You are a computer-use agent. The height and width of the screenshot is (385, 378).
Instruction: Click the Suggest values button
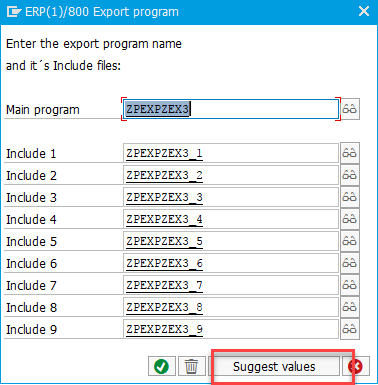coord(274,366)
